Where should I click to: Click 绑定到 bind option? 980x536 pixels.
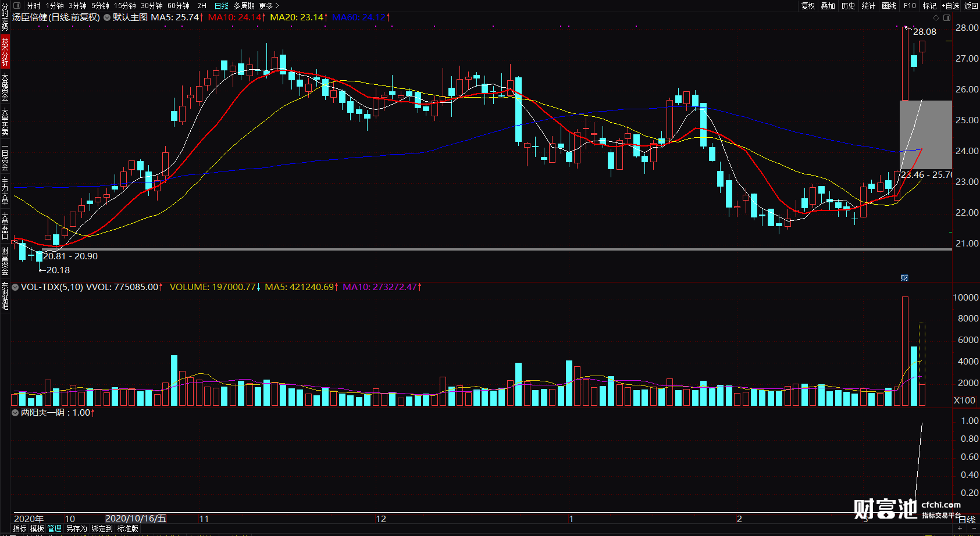tap(102, 528)
